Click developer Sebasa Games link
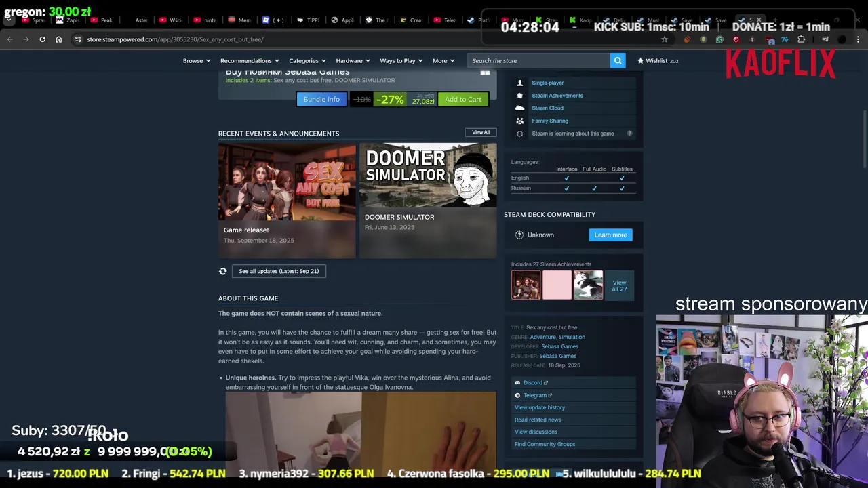Screen dimensions: 868x488 pyautogui.click(x=559, y=346)
